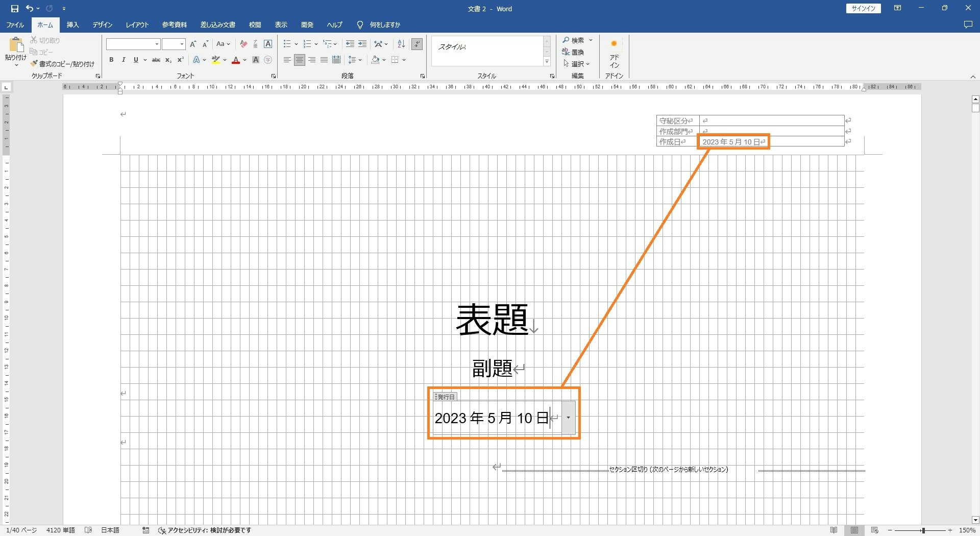Expand the styles gallery
Viewport: 980px width, 536px height.
[x=547, y=62]
